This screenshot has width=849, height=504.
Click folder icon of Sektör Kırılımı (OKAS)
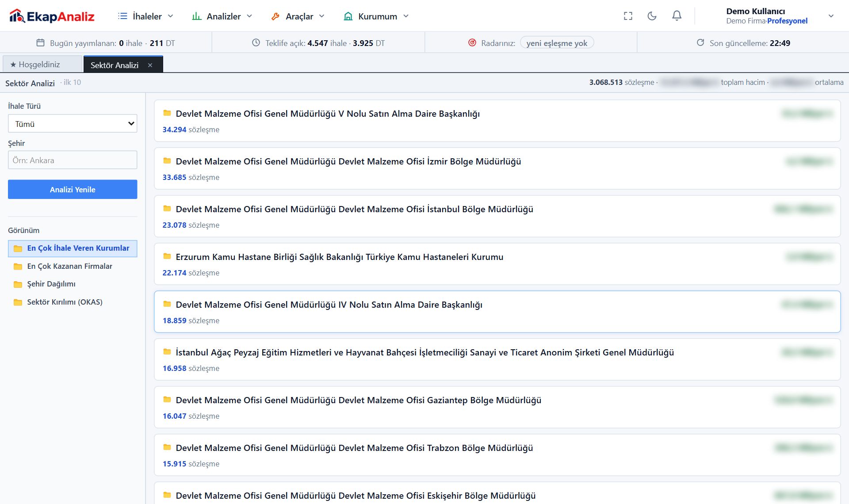click(x=18, y=302)
